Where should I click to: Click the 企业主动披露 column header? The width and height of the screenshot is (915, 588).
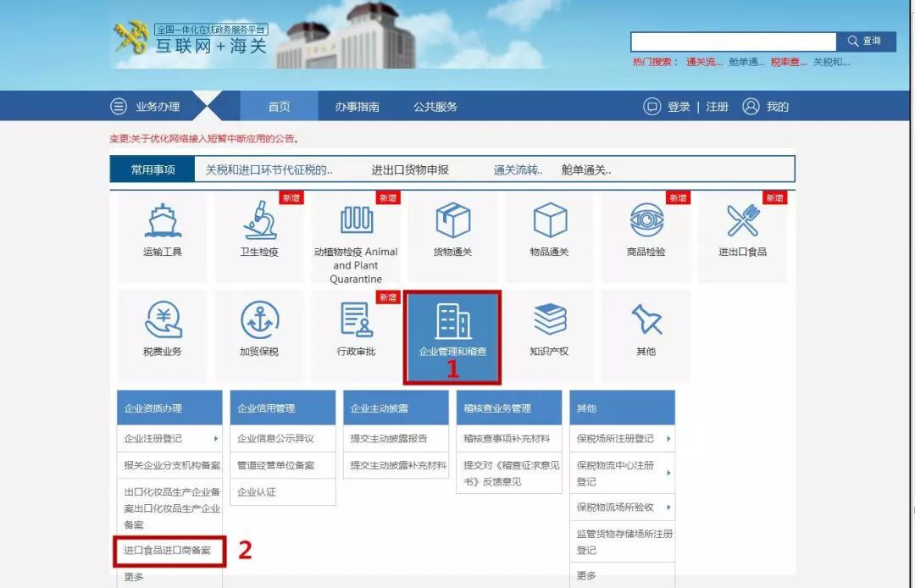click(396, 408)
